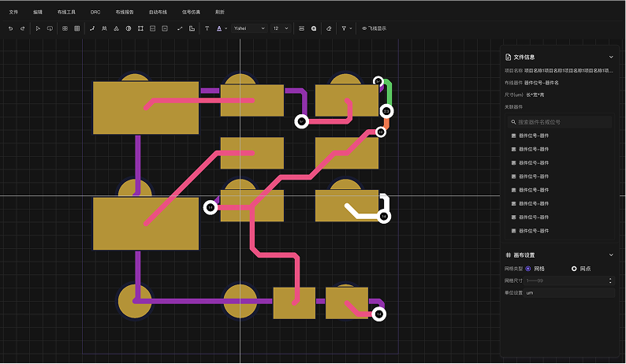This screenshot has width=626, height=364.
Task: Open the font size 12 dropdown
Action: click(280, 28)
